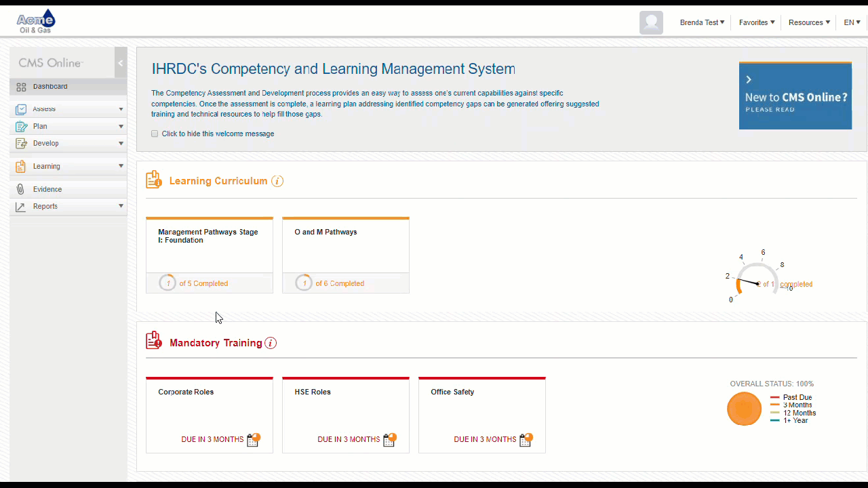Screen dimensions: 868x488
Task: Click the Past Due legend color
Action: click(775, 398)
